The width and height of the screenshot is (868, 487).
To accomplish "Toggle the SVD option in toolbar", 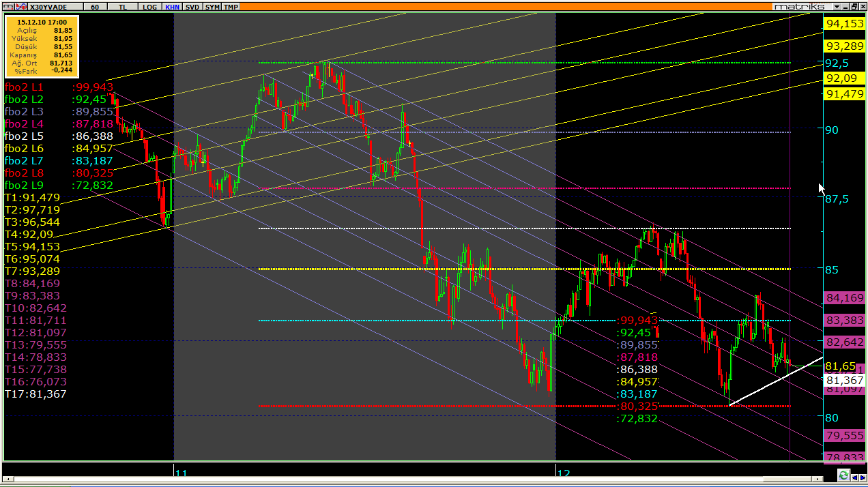I will [x=193, y=7].
